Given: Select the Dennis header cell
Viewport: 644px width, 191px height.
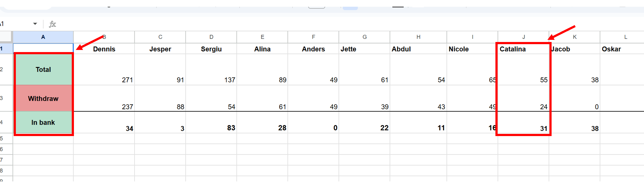Looking at the screenshot, I should coord(104,49).
